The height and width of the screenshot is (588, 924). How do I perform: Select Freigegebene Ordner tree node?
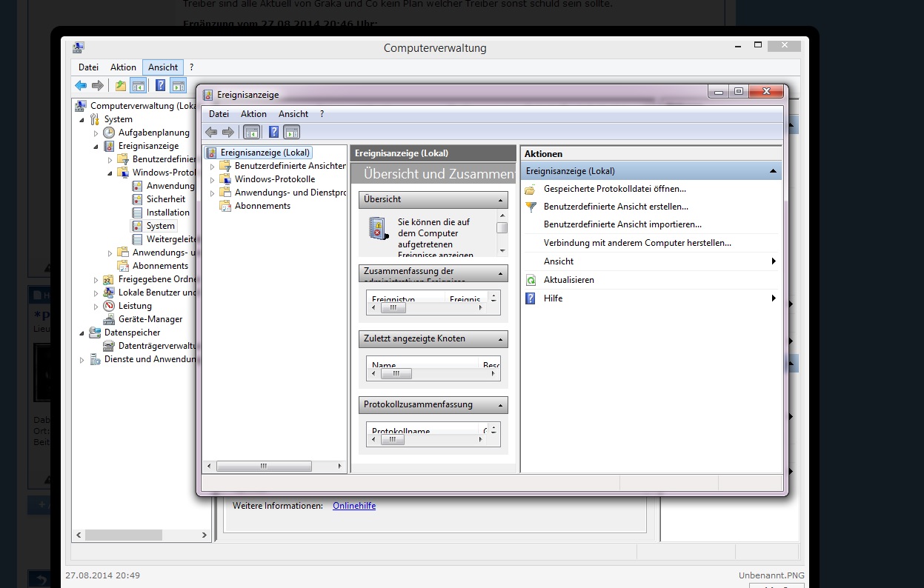(x=157, y=279)
